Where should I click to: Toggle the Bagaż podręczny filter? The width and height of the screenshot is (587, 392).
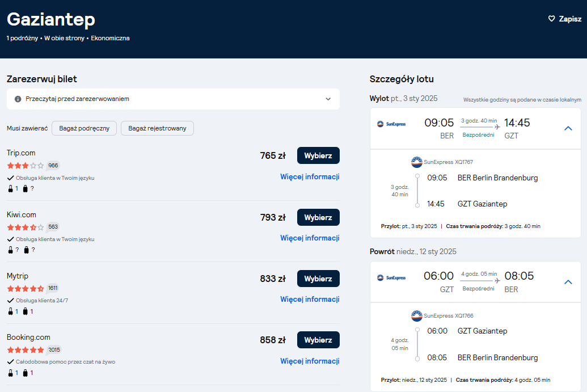(x=85, y=128)
